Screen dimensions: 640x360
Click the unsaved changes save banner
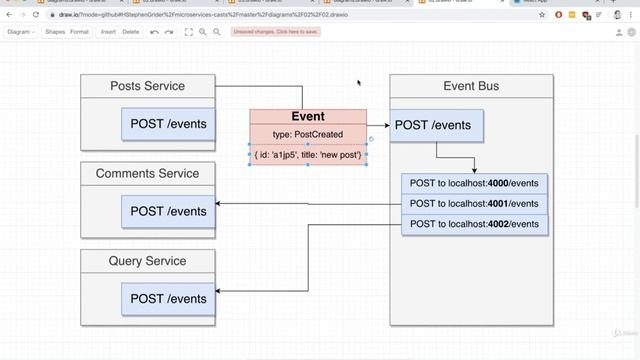(x=276, y=32)
